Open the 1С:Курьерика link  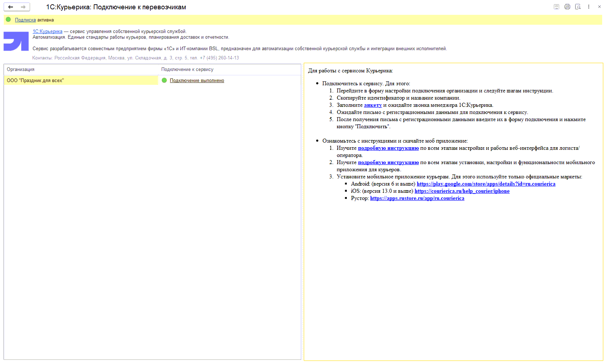(48, 32)
